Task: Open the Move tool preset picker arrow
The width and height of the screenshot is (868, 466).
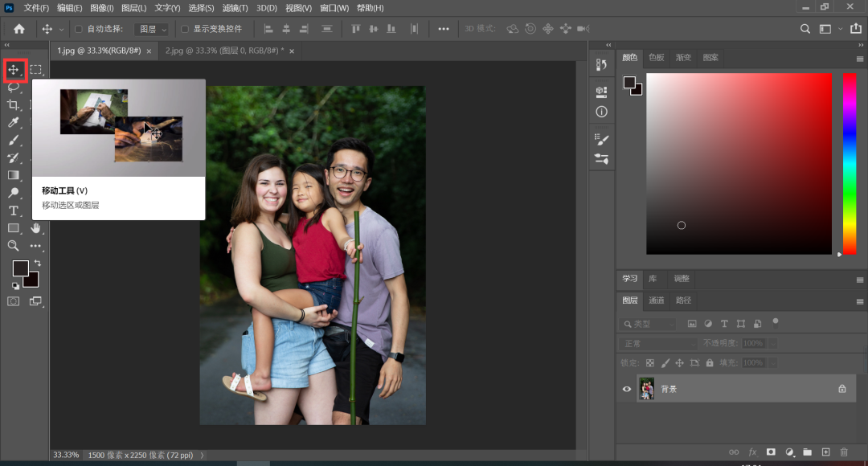Action: (61, 29)
